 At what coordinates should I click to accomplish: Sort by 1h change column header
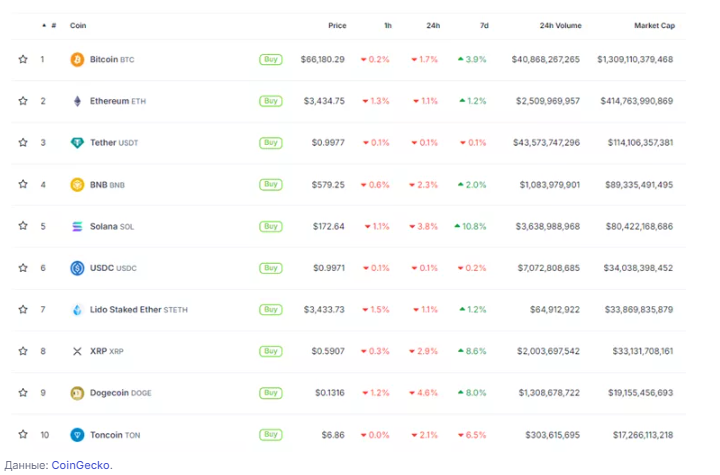point(388,26)
